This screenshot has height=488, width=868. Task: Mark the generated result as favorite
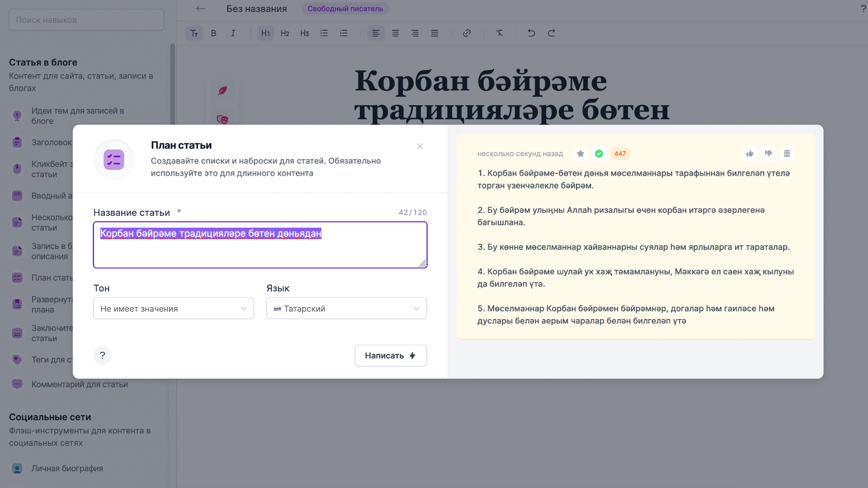(x=580, y=154)
